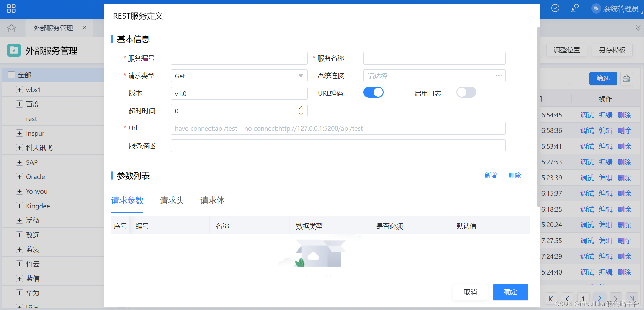Image resolution: width=644 pixels, height=310 pixels.
Task: Select page 1 in pagination
Action: tap(583, 299)
